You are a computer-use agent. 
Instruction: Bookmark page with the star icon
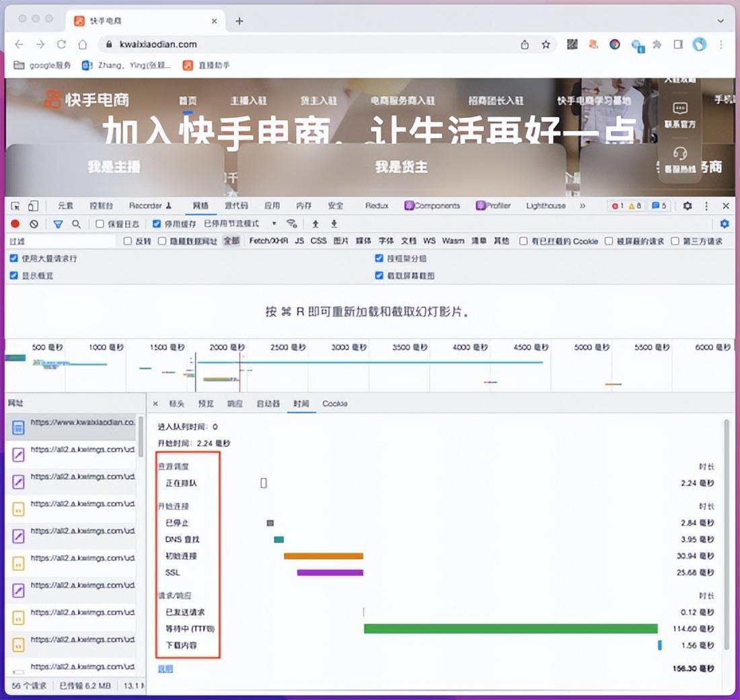click(546, 44)
